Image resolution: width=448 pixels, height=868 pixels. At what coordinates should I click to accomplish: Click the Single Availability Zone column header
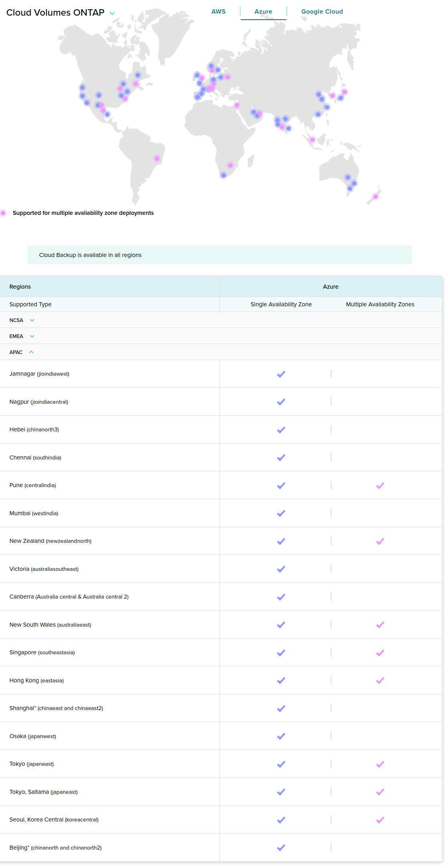pos(281,304)
